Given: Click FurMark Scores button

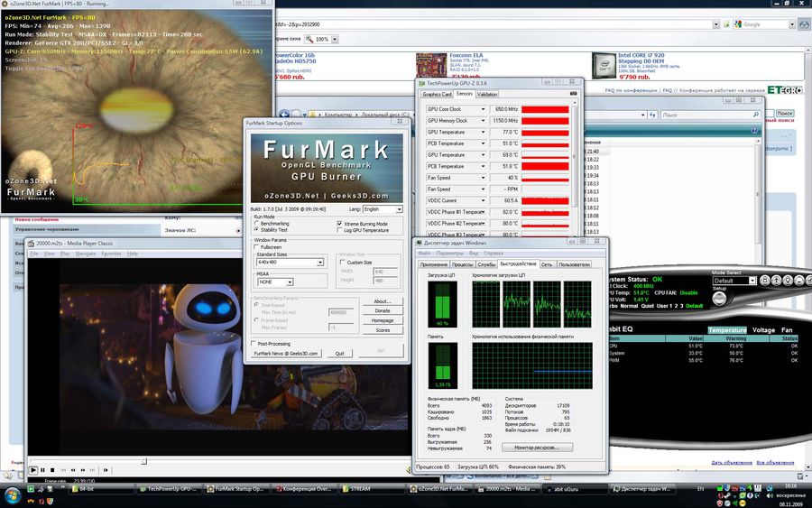Looking at the screenshot, I should pyautogui.click(x=383, y=330).
